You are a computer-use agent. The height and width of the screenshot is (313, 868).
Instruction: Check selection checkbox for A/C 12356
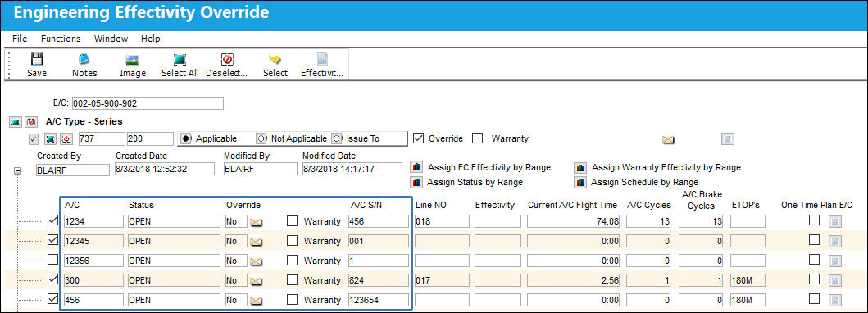(x=53, y=260)
